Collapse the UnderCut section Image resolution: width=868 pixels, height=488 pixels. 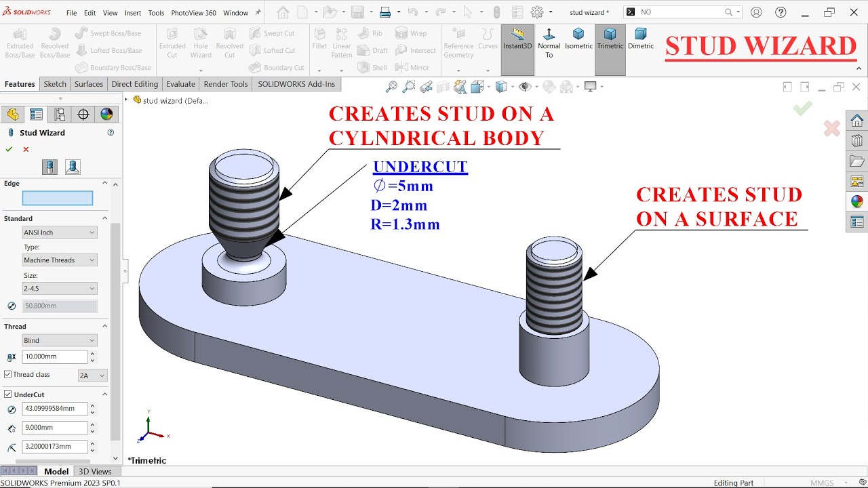(x=104, y=394)
